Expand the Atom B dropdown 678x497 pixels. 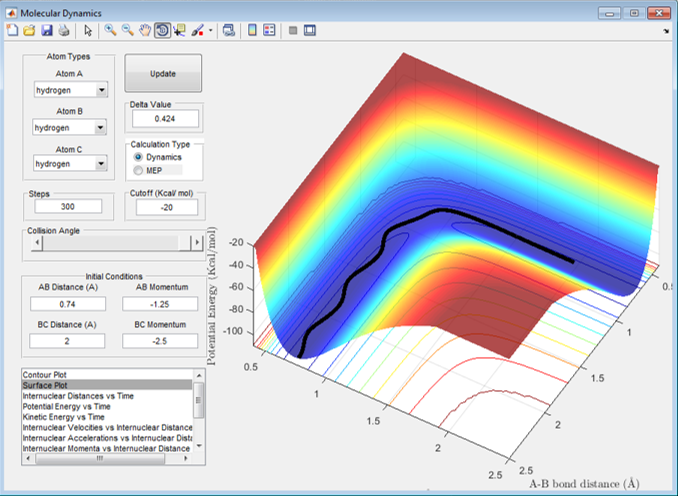pos(100,128)
